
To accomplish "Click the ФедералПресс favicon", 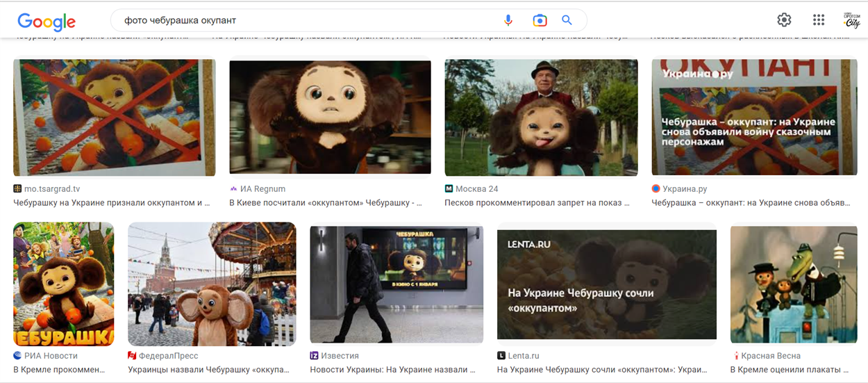I will tap(132, 355).
